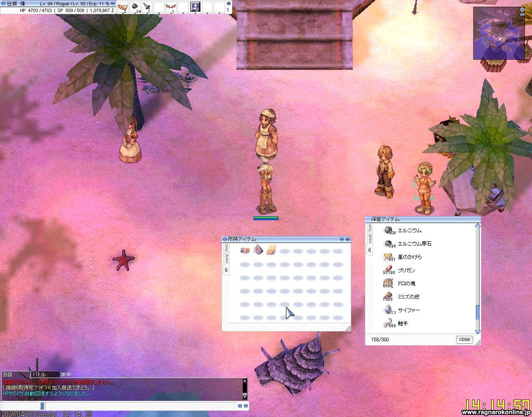Open dropdown under first hotkey slot

coord(123,13)
